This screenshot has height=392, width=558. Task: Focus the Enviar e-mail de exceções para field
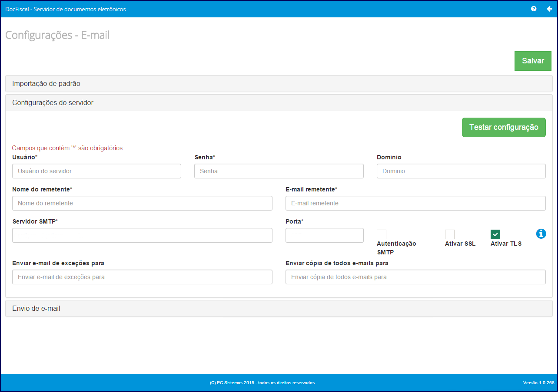[142, 277]
